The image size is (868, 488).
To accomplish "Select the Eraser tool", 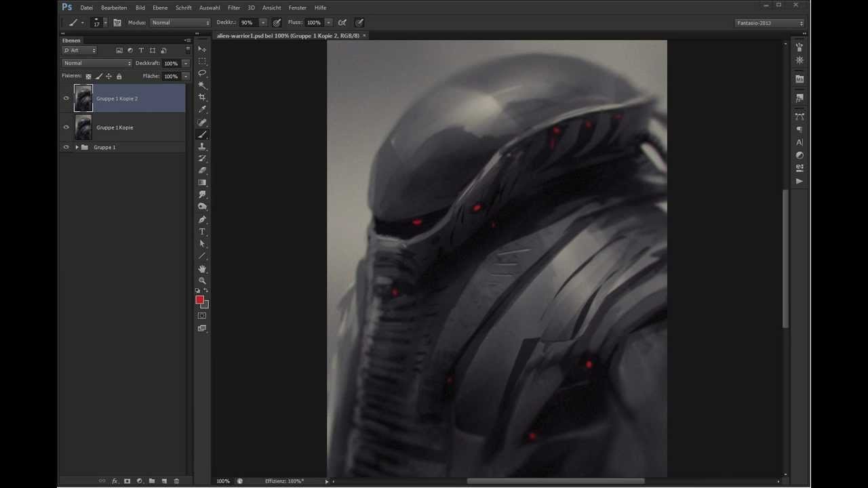I will click(202, 171).
